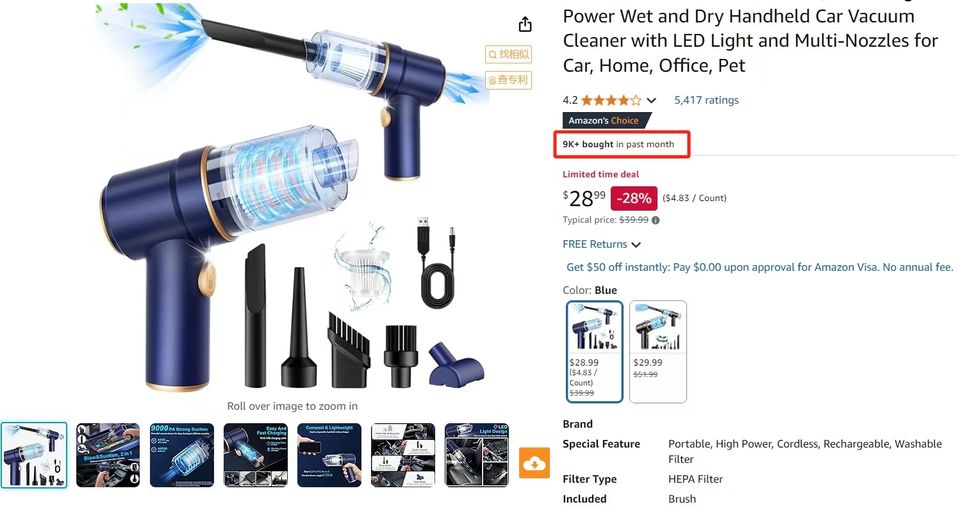Select the first product thumbnail with accessories
The height and width of the screenshot is (509, 960).
click(x=34, y=455)
